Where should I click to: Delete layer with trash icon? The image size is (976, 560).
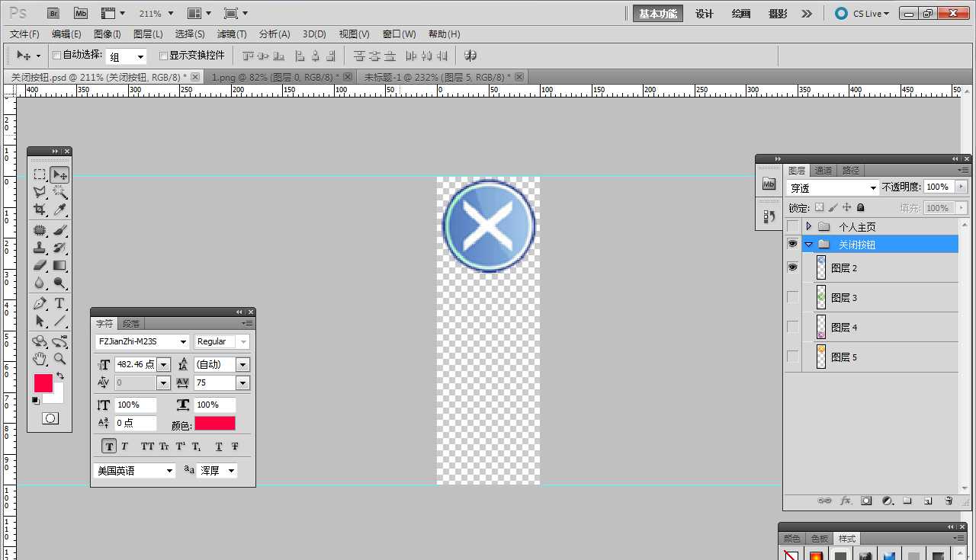949,501
